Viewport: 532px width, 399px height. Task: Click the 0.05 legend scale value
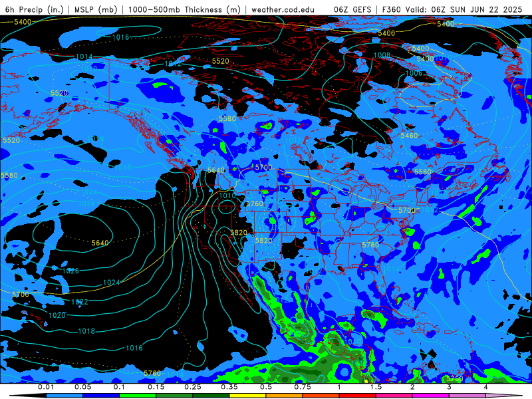pos(82,387)
